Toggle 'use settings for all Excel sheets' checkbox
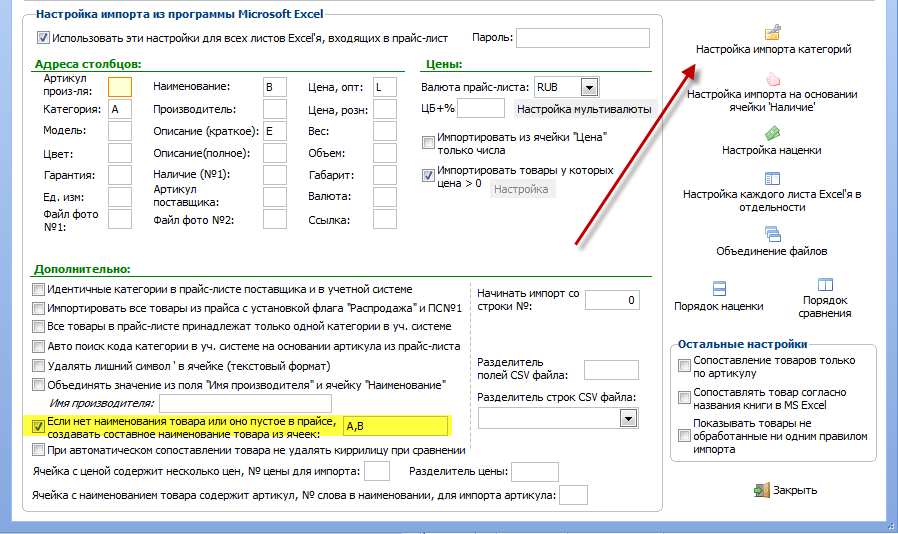 pyautogui.click(x=43, y=38)
